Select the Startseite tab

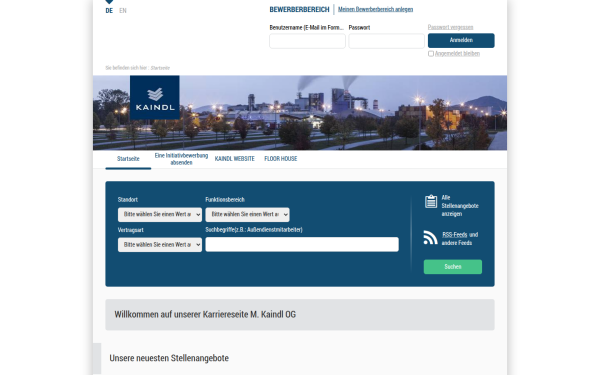(128, 159)
